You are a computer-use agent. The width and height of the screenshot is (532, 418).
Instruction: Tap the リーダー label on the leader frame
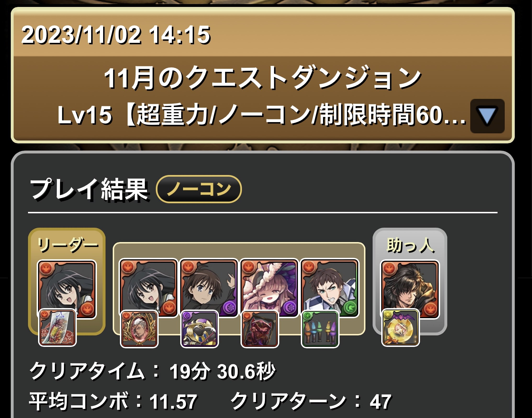tap(67, 245)
